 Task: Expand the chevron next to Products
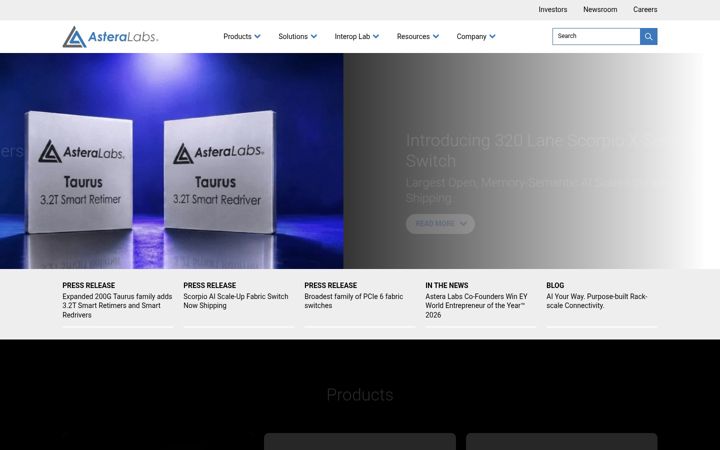click(x=258, y=36)
